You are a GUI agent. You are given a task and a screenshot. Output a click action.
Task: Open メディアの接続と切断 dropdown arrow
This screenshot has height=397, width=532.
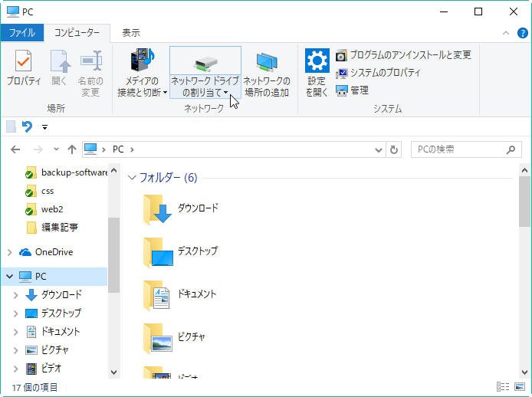point(166,92)
